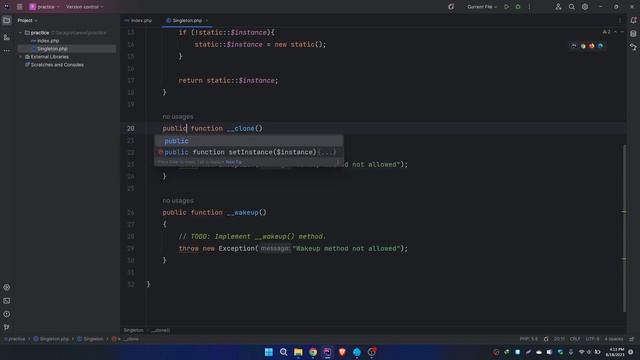Place cursor on __wakeup function declaration line
Screen dimensions: 640x360
click(x=214, y=213)
